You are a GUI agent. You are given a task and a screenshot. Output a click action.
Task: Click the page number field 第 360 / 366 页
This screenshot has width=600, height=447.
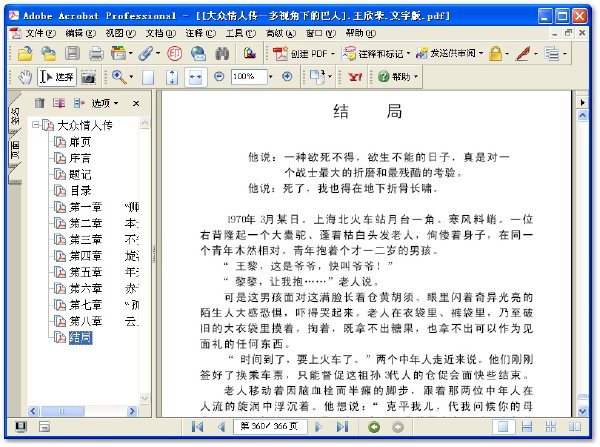point(270,426)
